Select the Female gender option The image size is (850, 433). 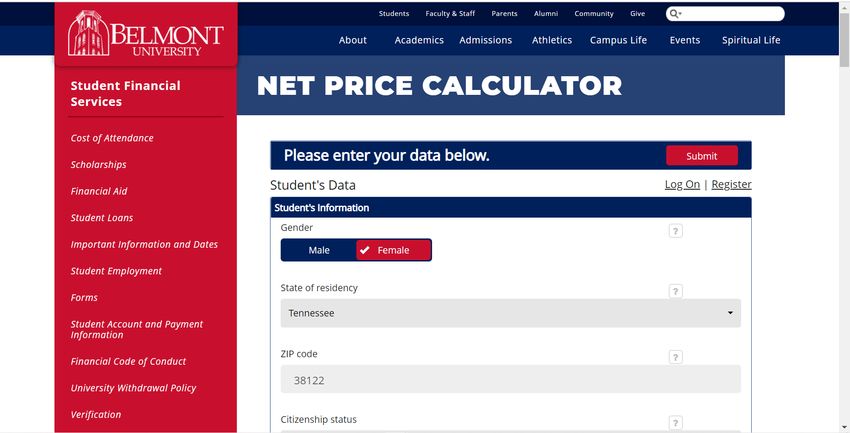point(394,250)
